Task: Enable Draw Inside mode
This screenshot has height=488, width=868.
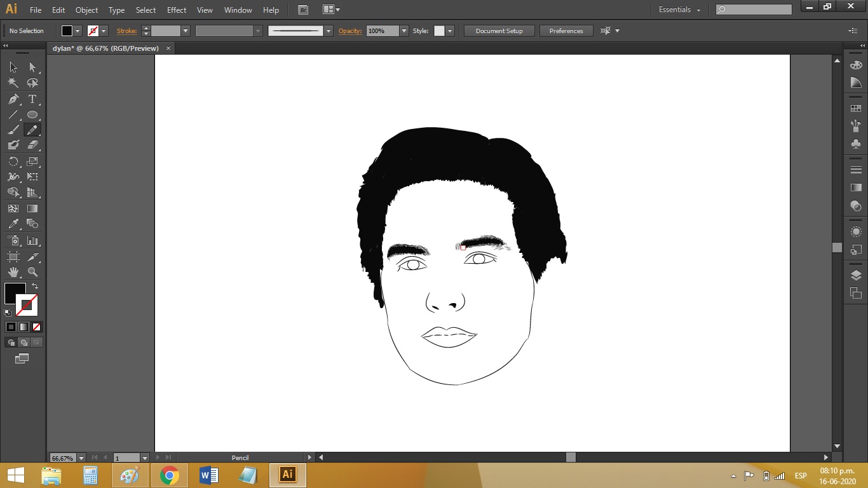Action: click(36, 342)
